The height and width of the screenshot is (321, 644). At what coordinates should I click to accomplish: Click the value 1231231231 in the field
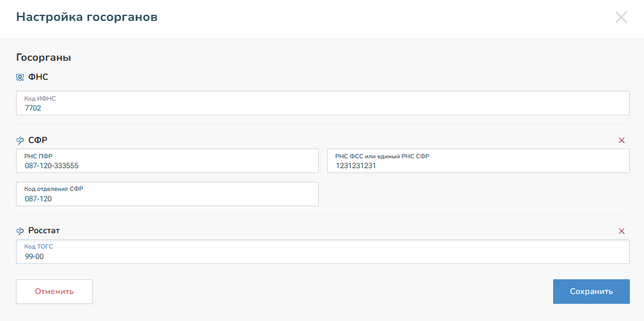[x=355, y=166]
